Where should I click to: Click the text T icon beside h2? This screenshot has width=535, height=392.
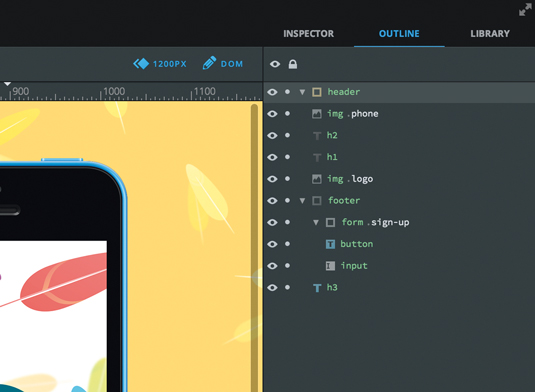pos(317,136)
